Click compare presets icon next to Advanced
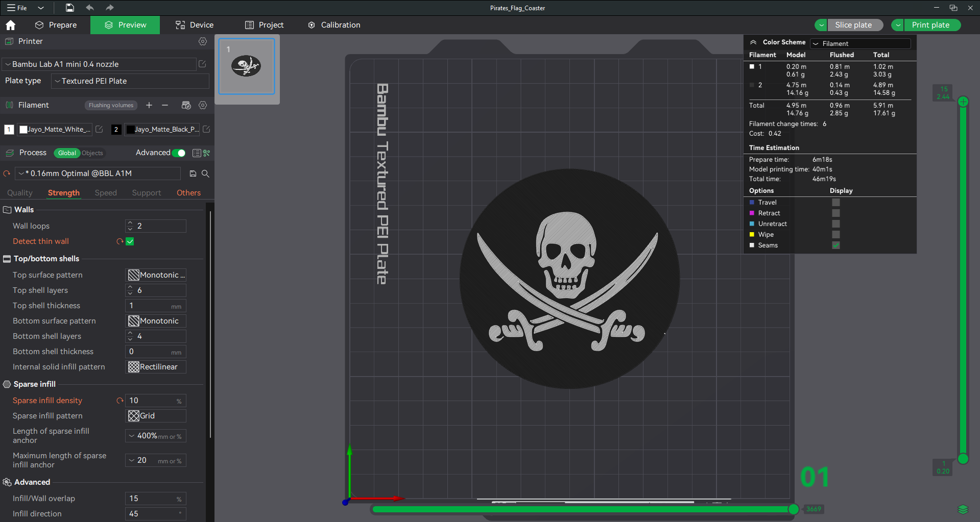The height and width of the screenshot is (522, 980). coord(207,153)
